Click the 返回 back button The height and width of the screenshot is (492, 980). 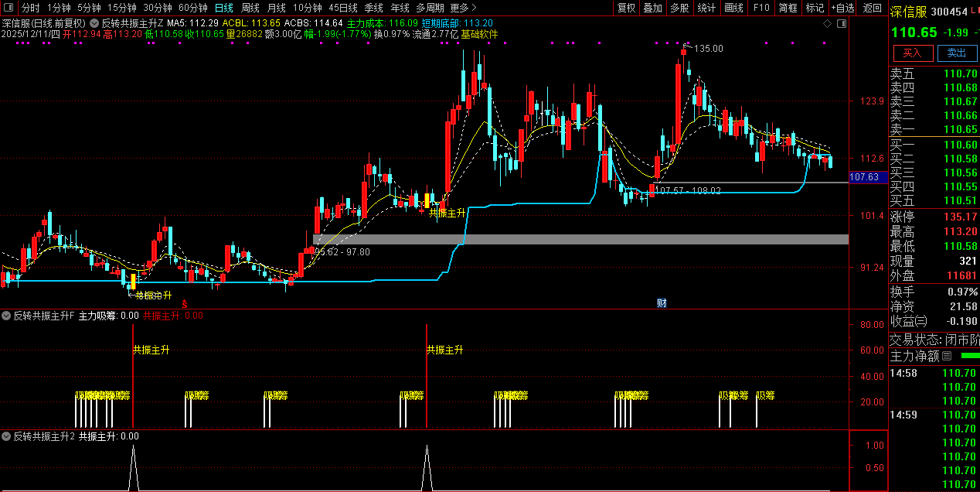[873, 8]
